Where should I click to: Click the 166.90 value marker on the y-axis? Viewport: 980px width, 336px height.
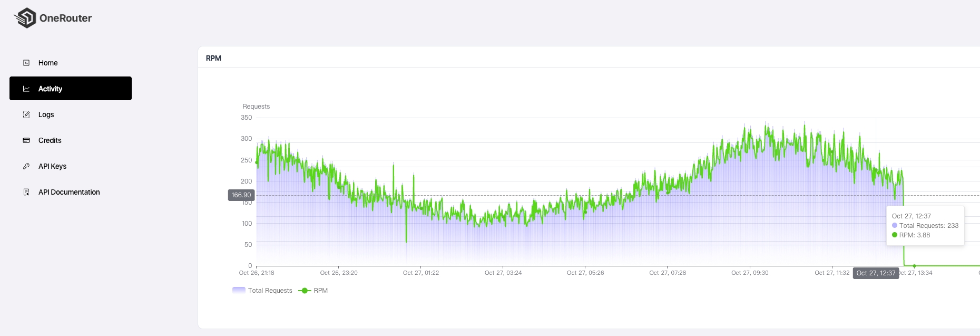(241, 195)
